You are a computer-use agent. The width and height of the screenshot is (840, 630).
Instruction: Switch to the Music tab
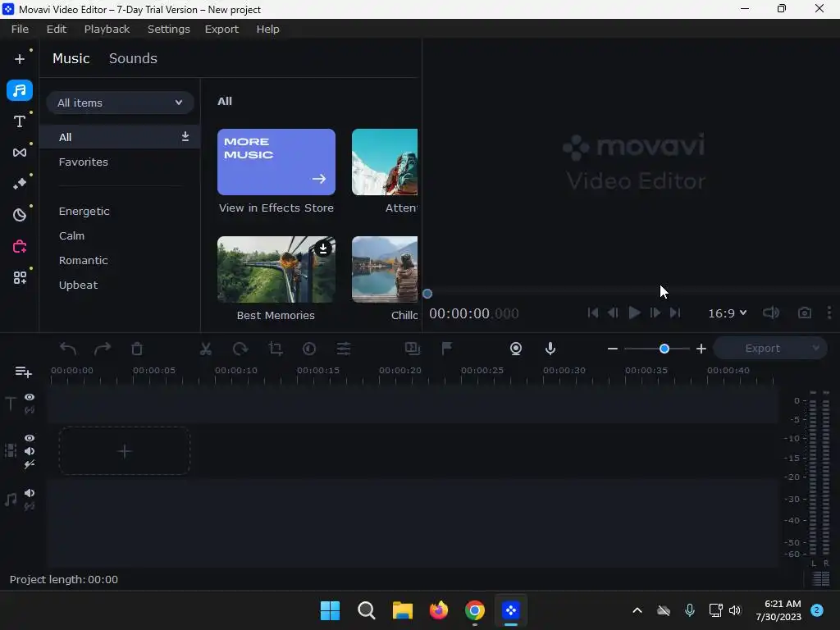tap(71, 58)
